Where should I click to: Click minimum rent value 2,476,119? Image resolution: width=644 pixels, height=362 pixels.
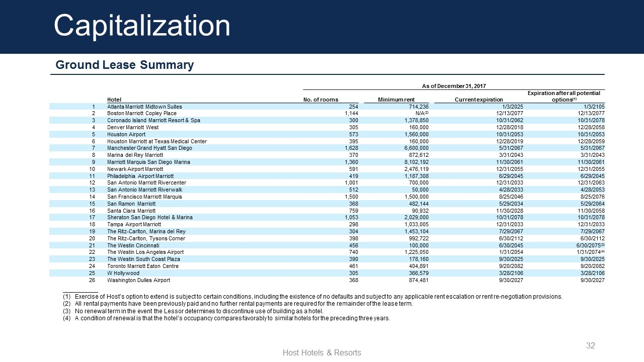pos(416,169)
